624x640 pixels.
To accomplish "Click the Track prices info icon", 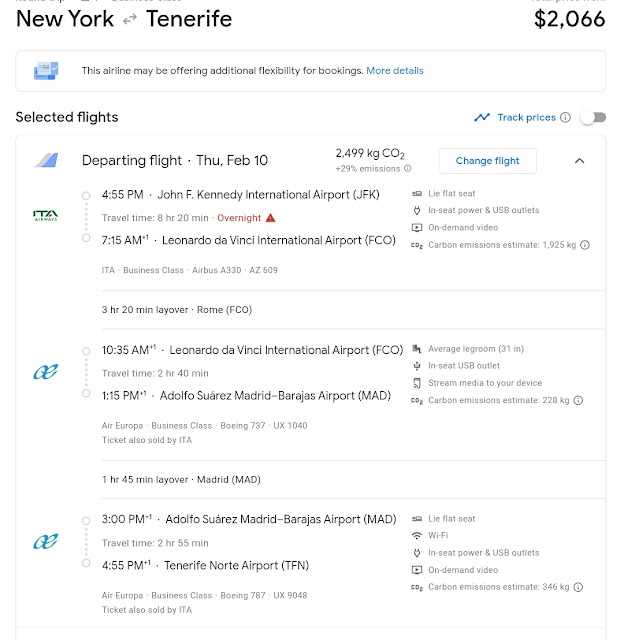I will (566, 117).
